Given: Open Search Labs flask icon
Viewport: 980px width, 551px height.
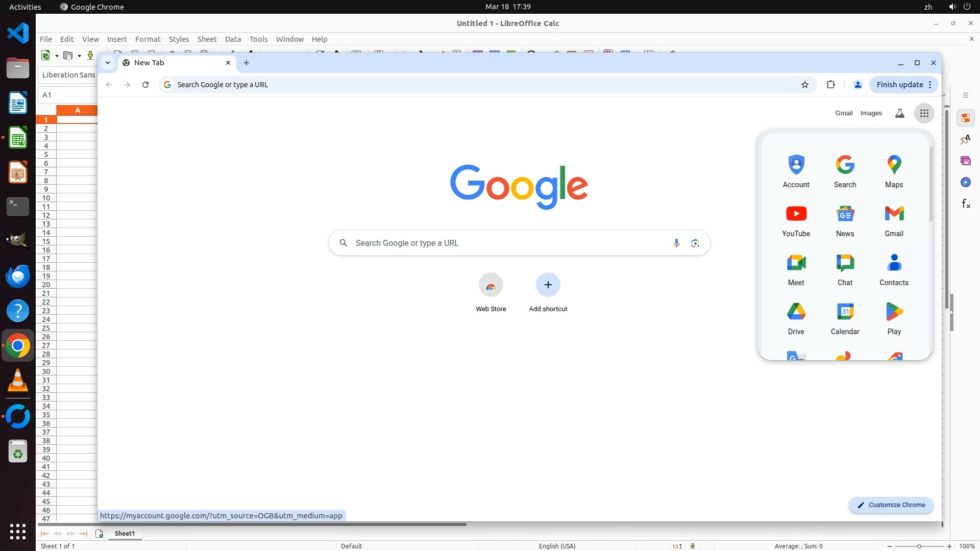Looking at the screenshot, I should click(900, 113).
